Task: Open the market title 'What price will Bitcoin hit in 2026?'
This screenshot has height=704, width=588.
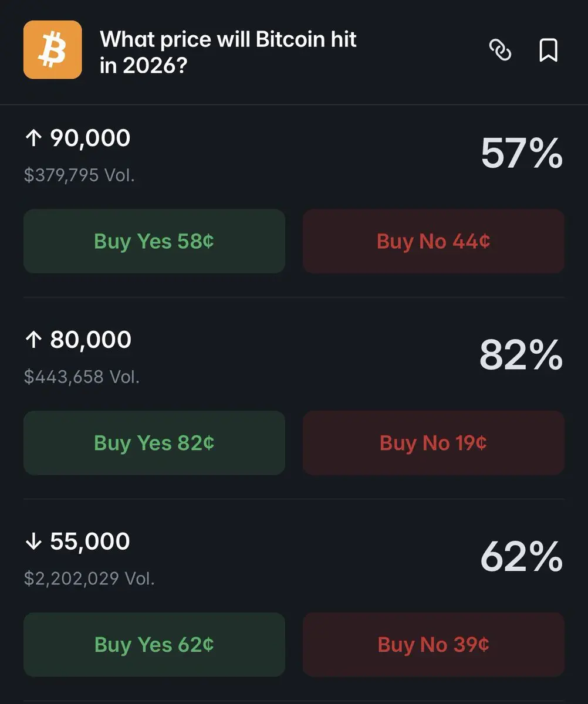Action: click(228, 52)
